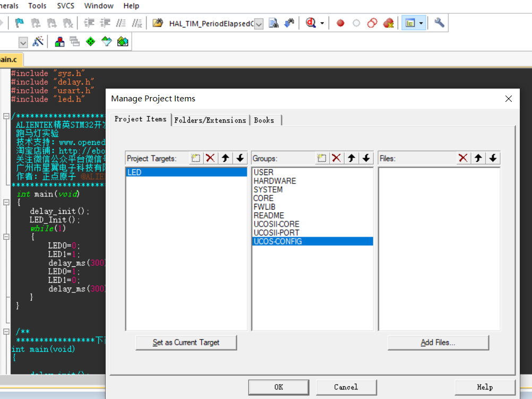Viewport: 532px width, 399px height.
Task: Delete the selected project target icon
Action: 210,158
